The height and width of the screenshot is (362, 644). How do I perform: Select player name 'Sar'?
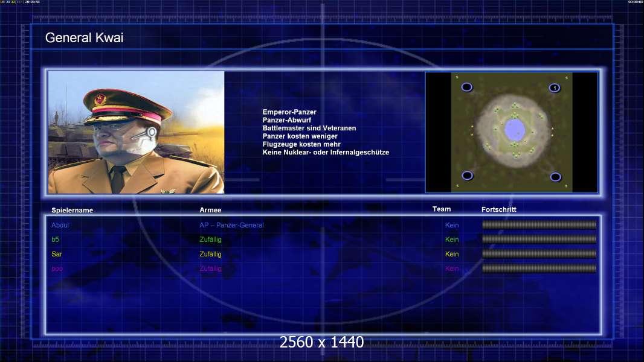coord(57,254)
